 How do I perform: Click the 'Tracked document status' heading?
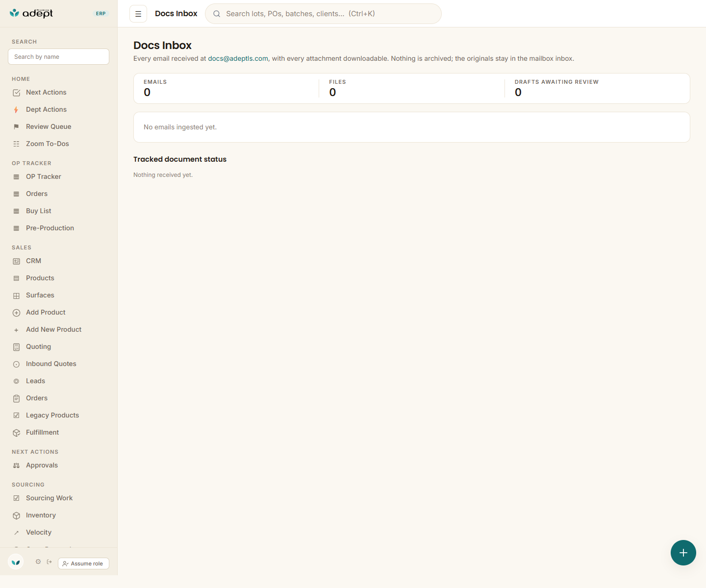click(x=180, y=159)
